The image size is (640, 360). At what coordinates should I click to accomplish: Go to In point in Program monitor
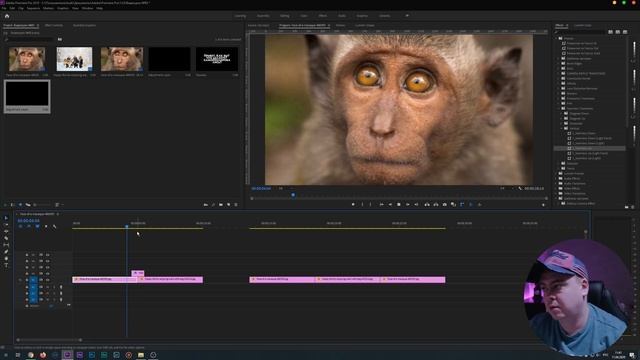coord(381,204)
